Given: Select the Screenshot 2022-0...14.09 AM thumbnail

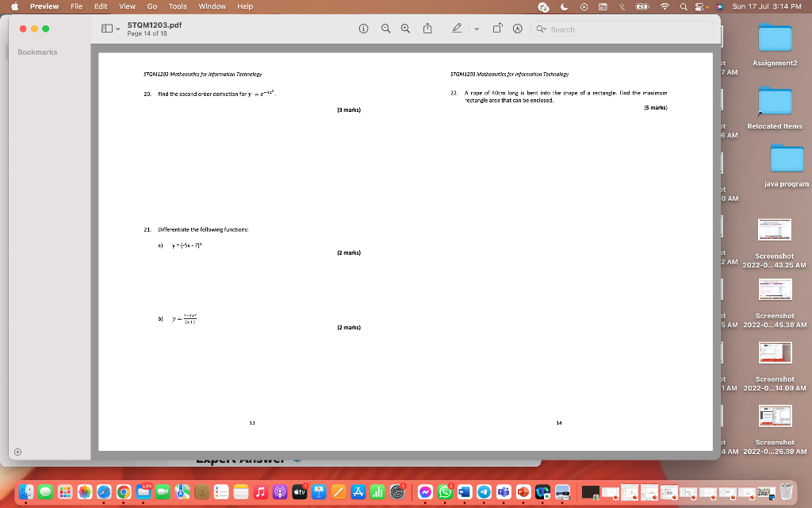Looking at the screenshot, I should [x=775, y=352].
